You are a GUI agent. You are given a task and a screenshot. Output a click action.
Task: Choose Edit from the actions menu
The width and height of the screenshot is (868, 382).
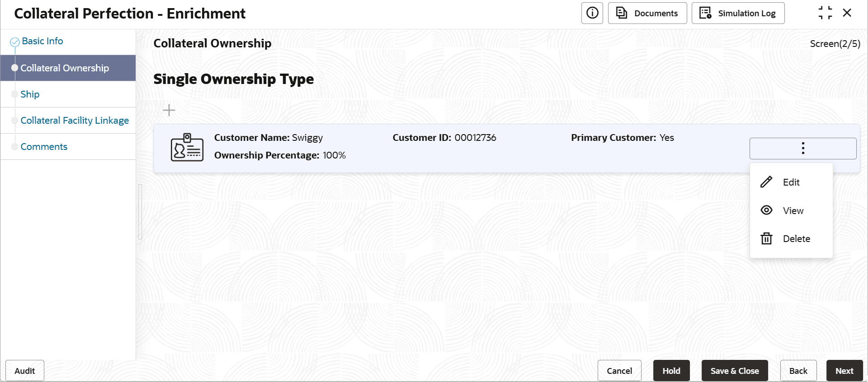pos(791,182)
